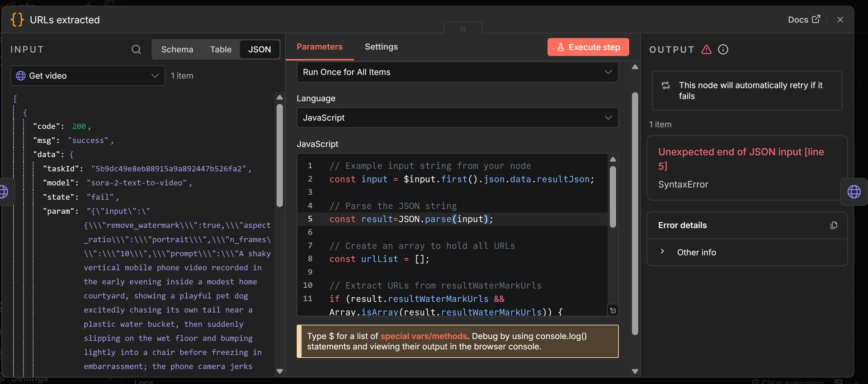The height and width of the screenshot is (384, 868).
Task: Copy error details with the copy icon
Action: tap(834, 225)
